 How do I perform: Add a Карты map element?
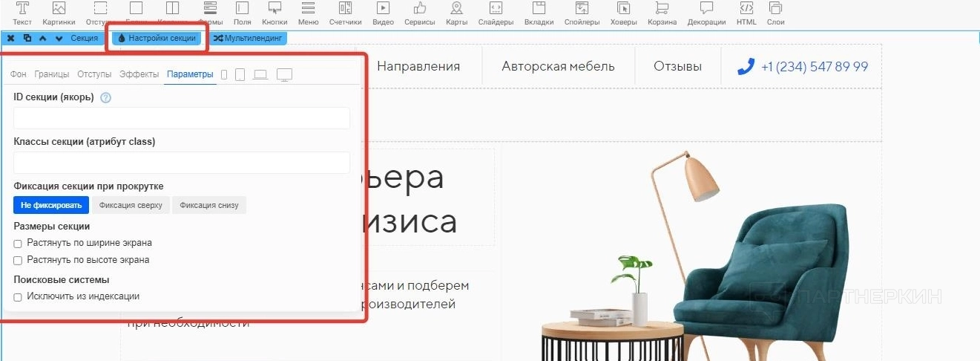pos(456,13)
